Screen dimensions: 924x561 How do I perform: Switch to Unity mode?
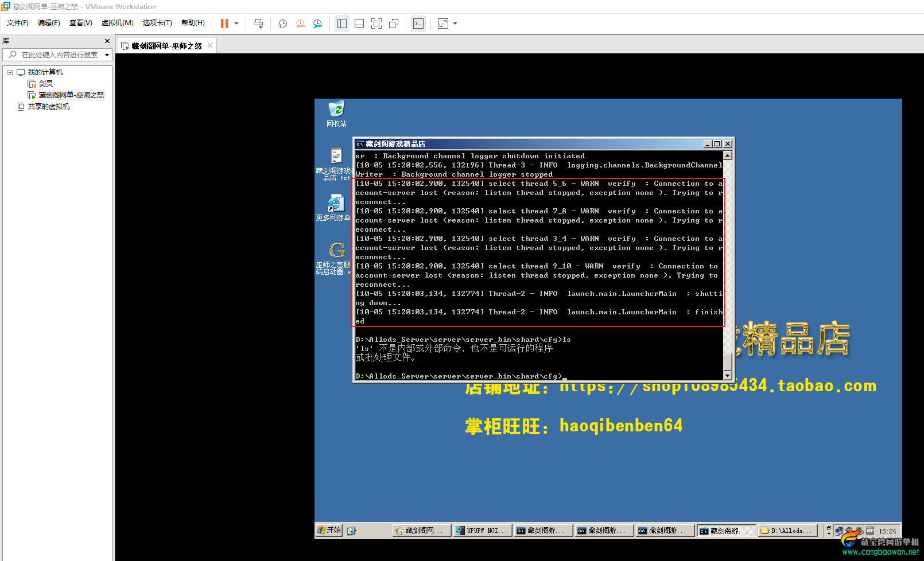[394, 24]
